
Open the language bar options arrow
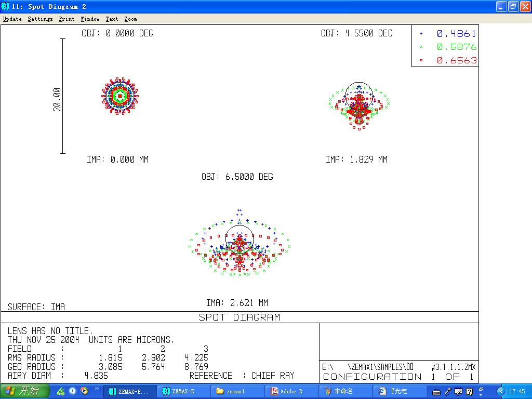pyautogui.click(x=481, y=395)
